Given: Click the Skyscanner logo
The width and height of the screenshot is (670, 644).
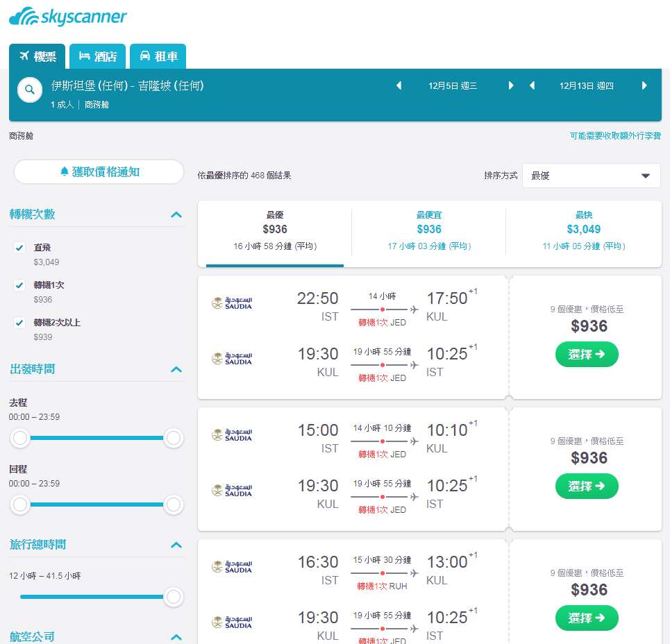Looking at the screenshot, I should coord(68,16).
